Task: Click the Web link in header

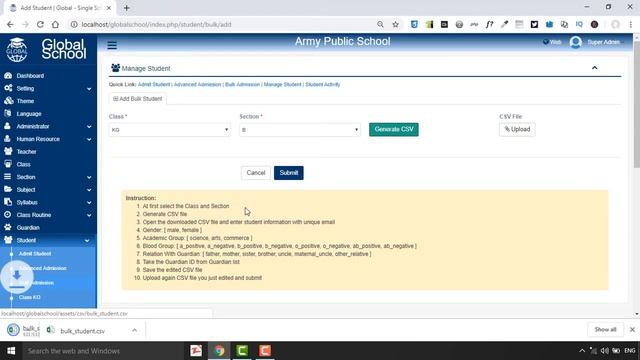Action: pos(552,42)
